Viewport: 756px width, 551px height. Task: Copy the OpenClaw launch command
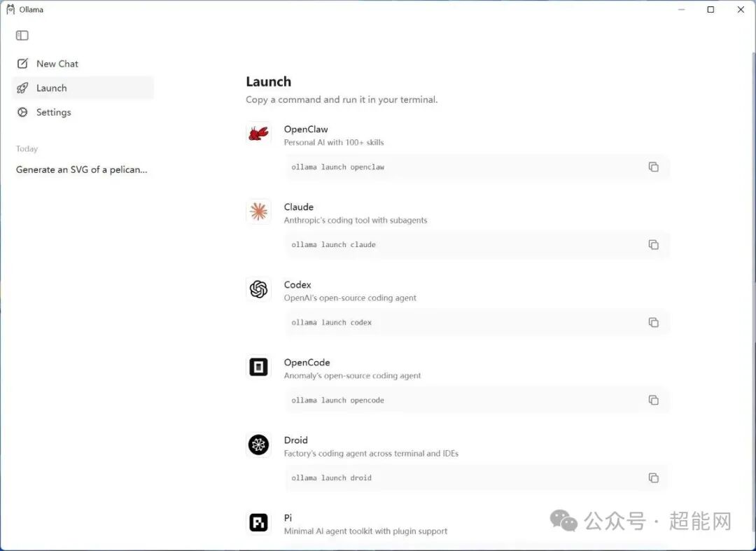tap(654, 167)
